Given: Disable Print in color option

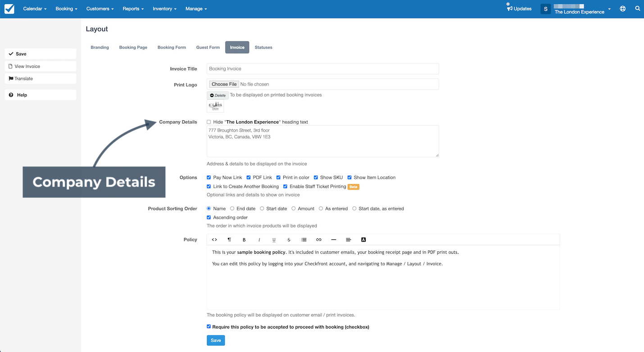Looking at the screenshot, I should (x=279, y=178).
